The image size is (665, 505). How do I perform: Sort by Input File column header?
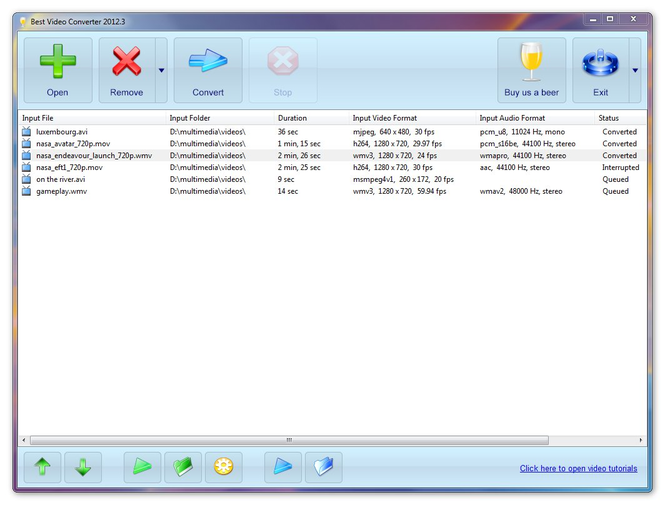click(92, 118)
